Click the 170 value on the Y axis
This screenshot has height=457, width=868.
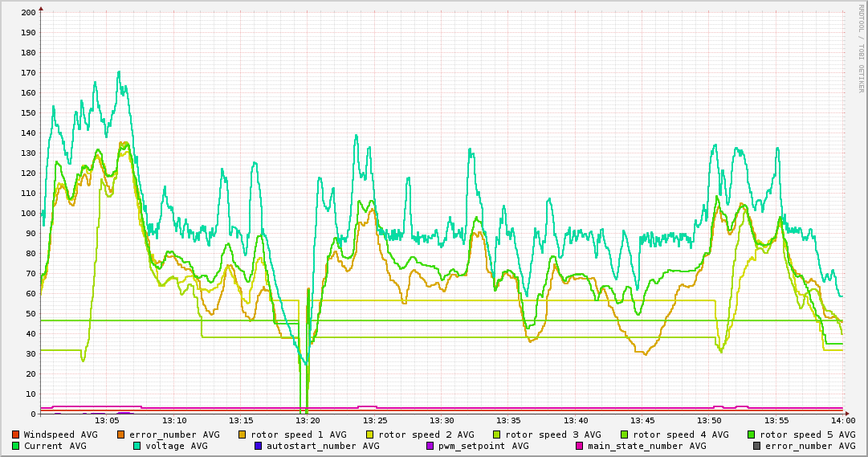coord(28,72)
